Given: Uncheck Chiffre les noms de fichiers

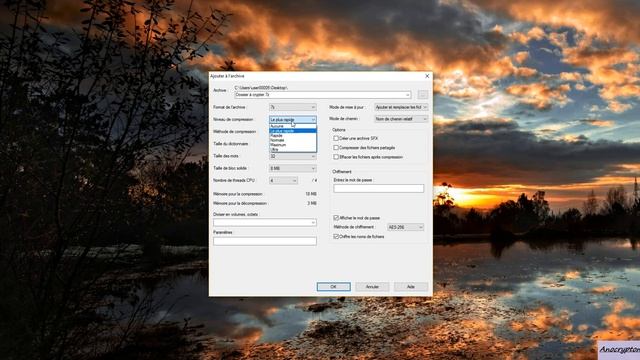Looking at the screenshot, I should tap(336, 236).
